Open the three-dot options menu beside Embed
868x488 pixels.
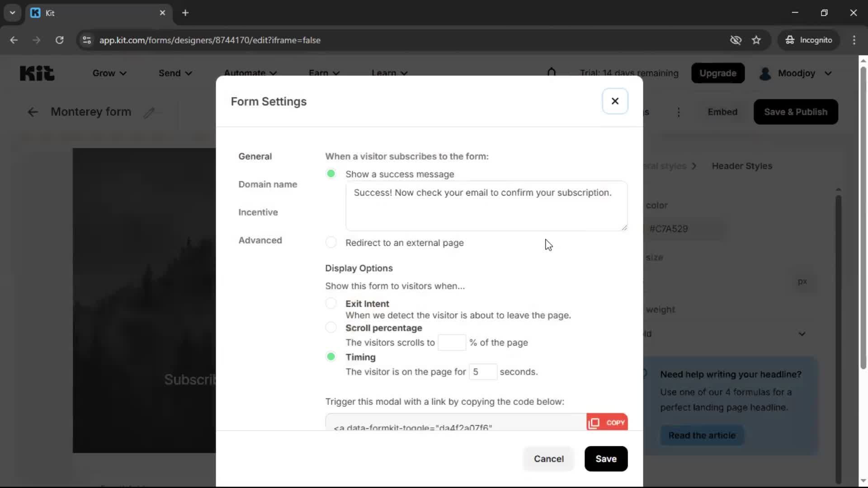click(x=679, y=112)
